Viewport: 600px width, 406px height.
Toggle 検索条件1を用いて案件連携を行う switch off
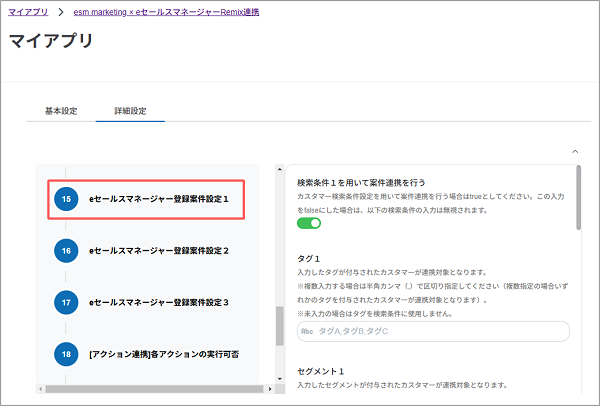(309, 223)
